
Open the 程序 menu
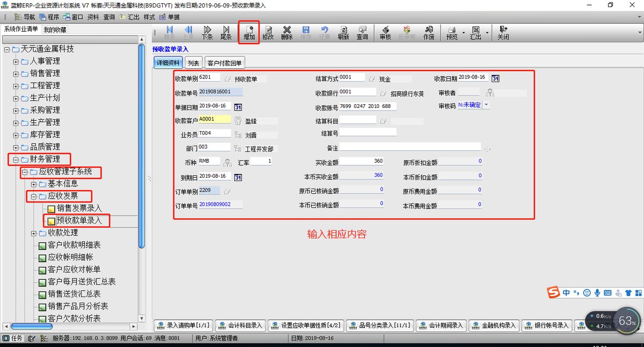pyautogui.click(x=49, y=17)
